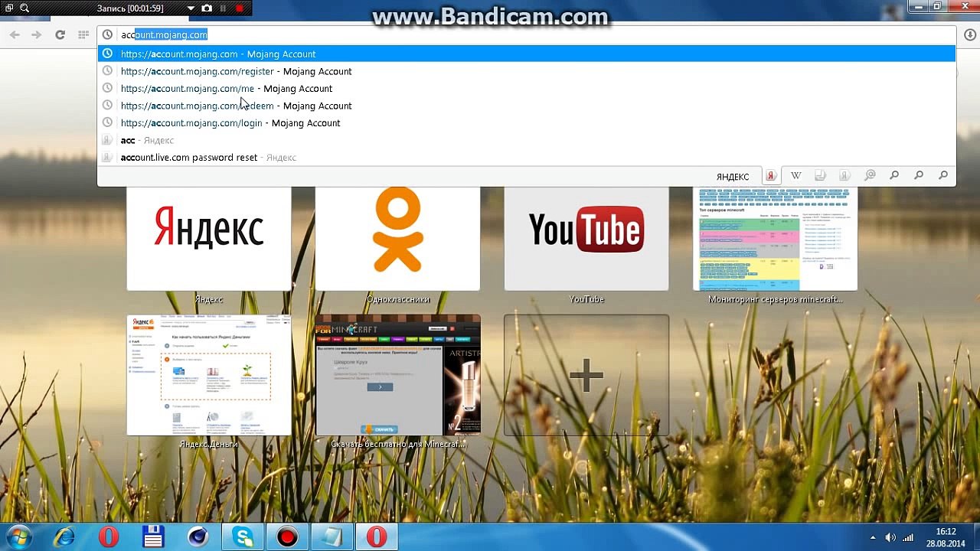Launch Internet Explorer from the taskbar
This screenshot has width=980, height=551.
pyautogui.click(x=64, y=537)
